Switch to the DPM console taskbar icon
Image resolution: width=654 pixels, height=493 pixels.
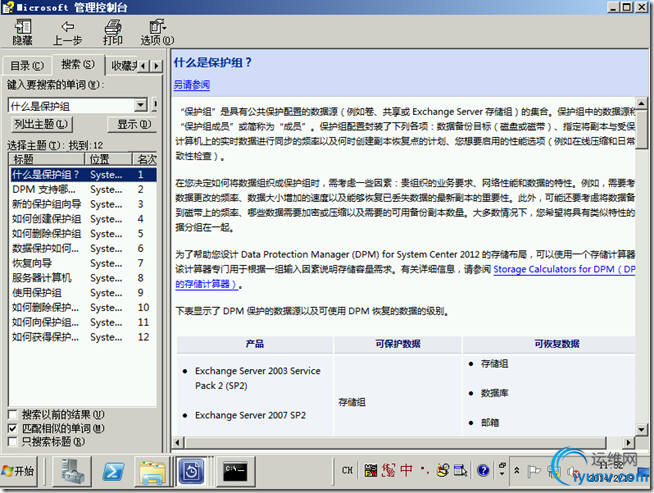[191, 471]
